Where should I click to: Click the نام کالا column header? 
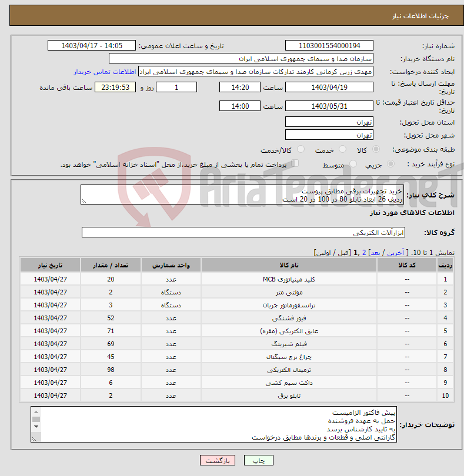289,265
